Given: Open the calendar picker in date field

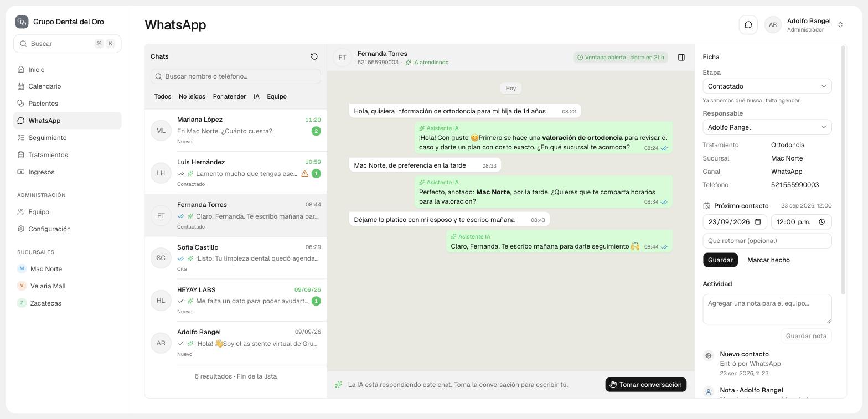Looking at the screenshot, I should (758, 222).
